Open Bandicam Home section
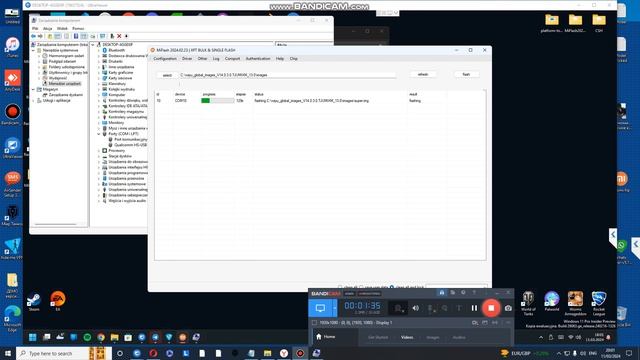This screenshot has height=360, width=640. pyautogui.click(x=326, y=337)
